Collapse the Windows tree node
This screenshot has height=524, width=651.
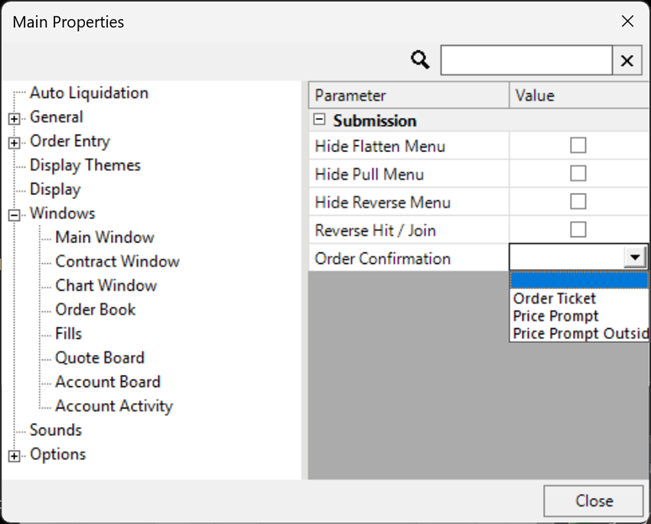pos(14,214)
